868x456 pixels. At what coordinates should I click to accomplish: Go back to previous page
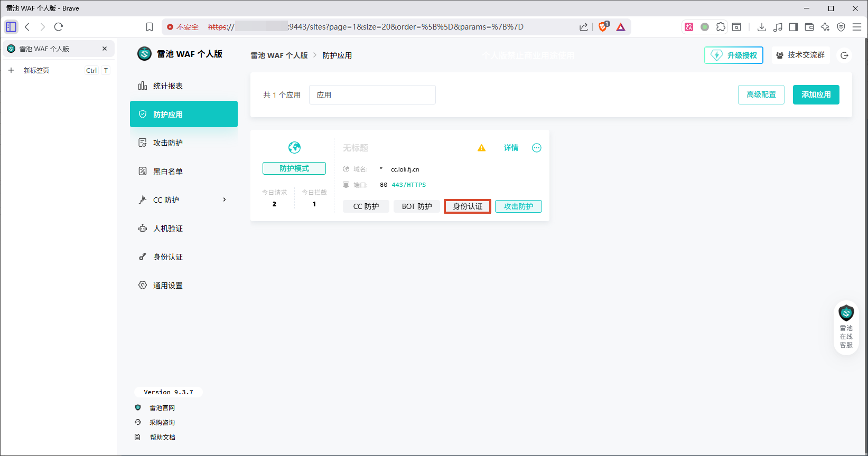click(x=27, y=27)
